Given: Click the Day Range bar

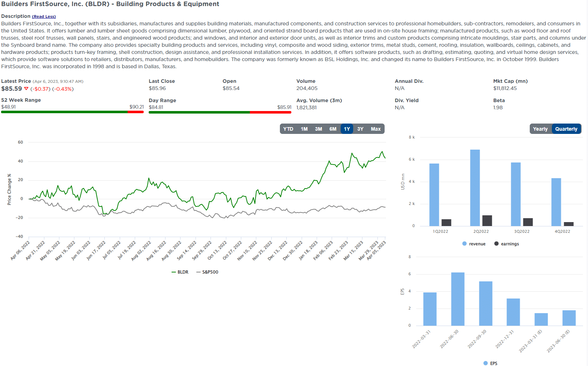Looking at the screenshot, I should [220, 112].
